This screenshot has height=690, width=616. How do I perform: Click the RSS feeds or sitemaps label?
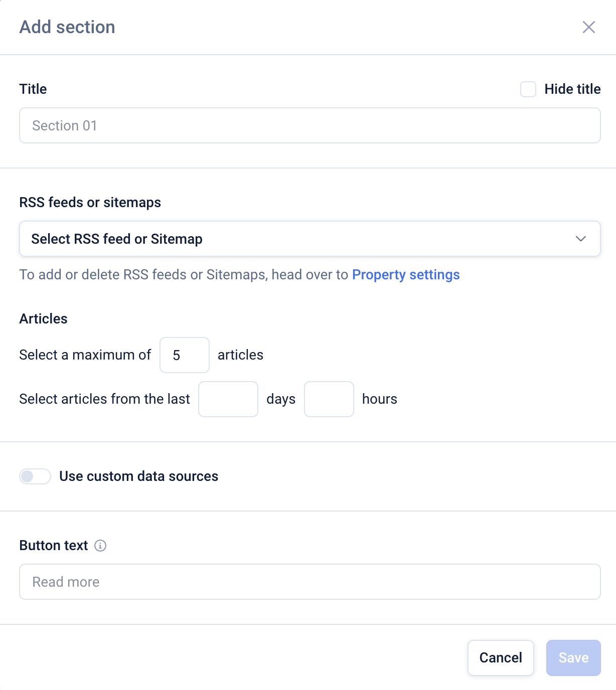pyautogui.click(x=90, y=203)
